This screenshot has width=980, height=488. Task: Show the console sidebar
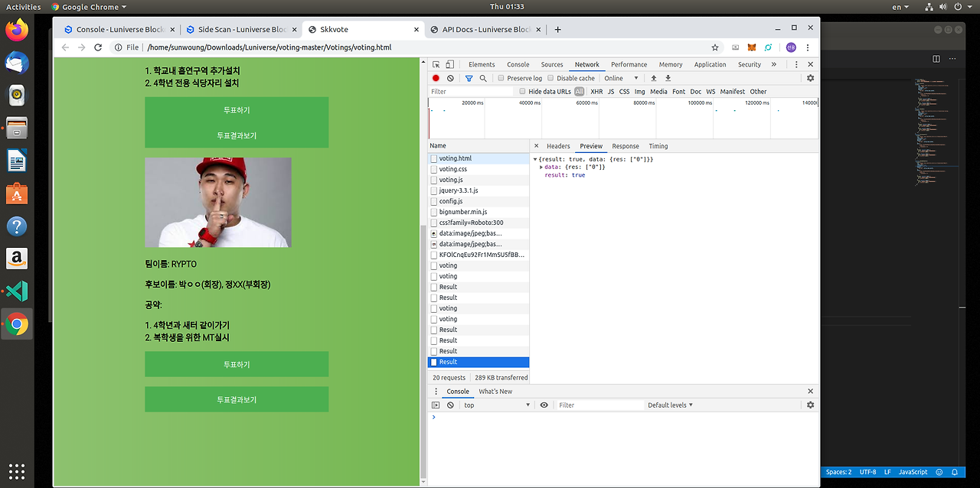436,405
